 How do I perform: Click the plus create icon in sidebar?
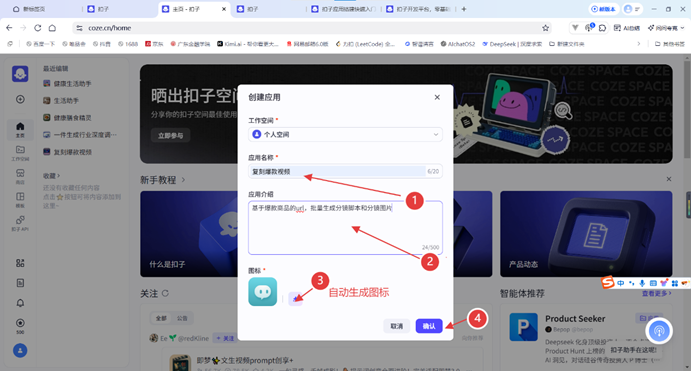click(x=20, y=99)
